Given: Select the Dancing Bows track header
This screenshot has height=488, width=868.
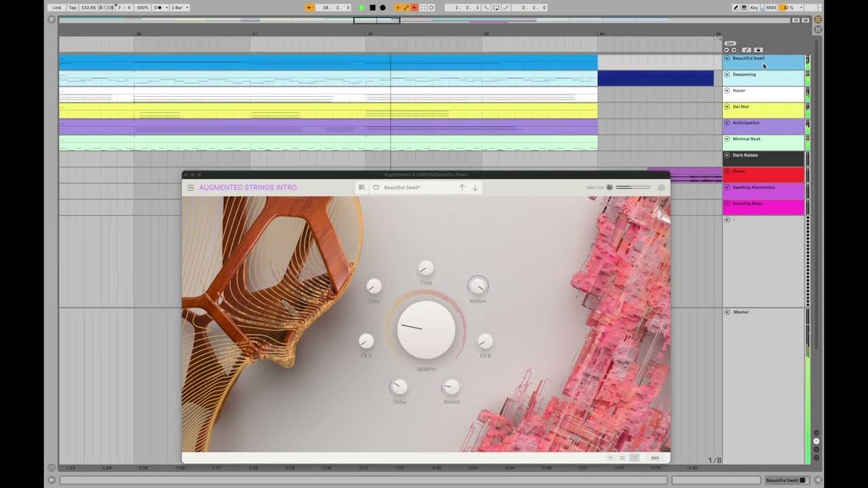Looking at the screenshot, I should coord(764,207).
